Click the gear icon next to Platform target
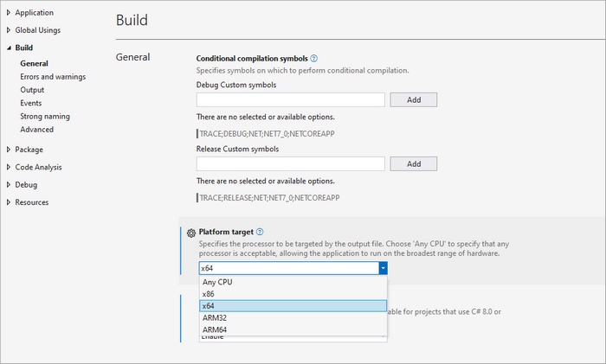This screenshot has width=606, height=364. click(191, 233)
